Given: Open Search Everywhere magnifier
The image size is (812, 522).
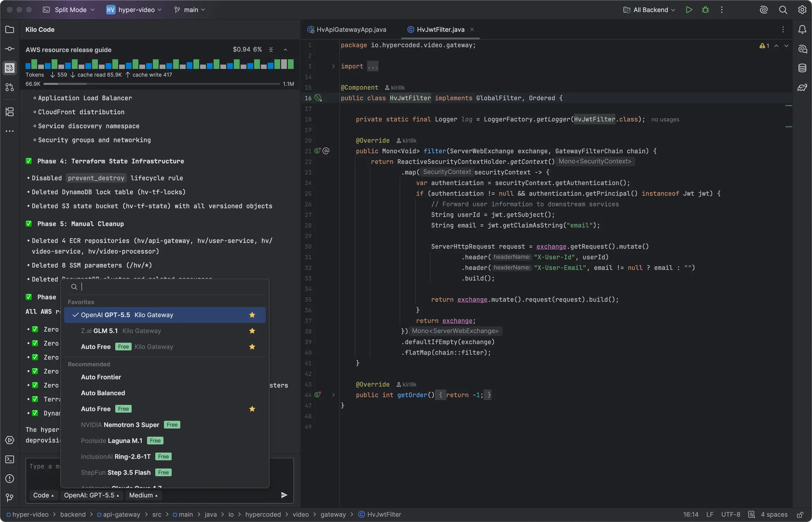Looking at the screenshot, I should [x=783, y=10].
